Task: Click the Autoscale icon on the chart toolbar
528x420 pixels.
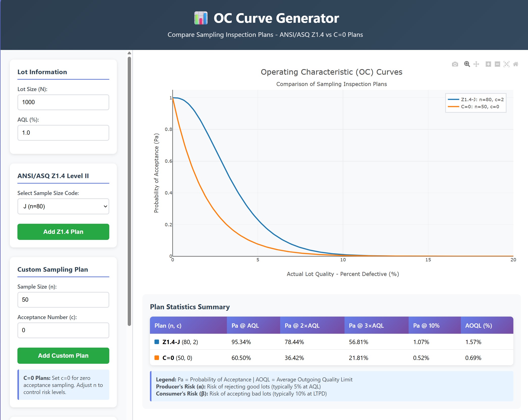Action: 507,64
